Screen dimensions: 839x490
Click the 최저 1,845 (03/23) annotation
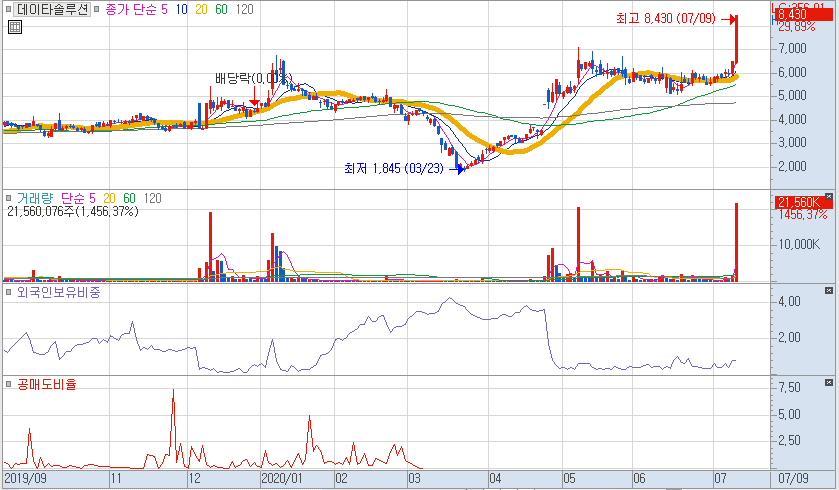tap(394, 169)
